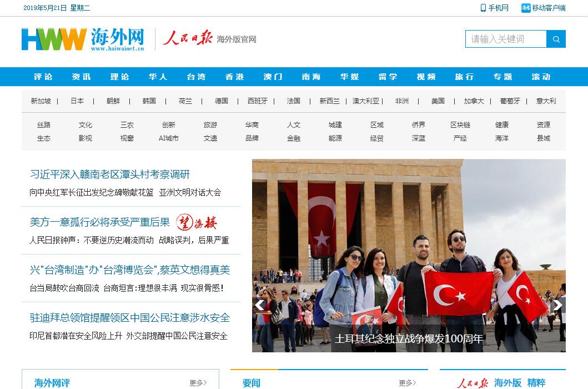Click the mobile client app icon

click(526, 8)
